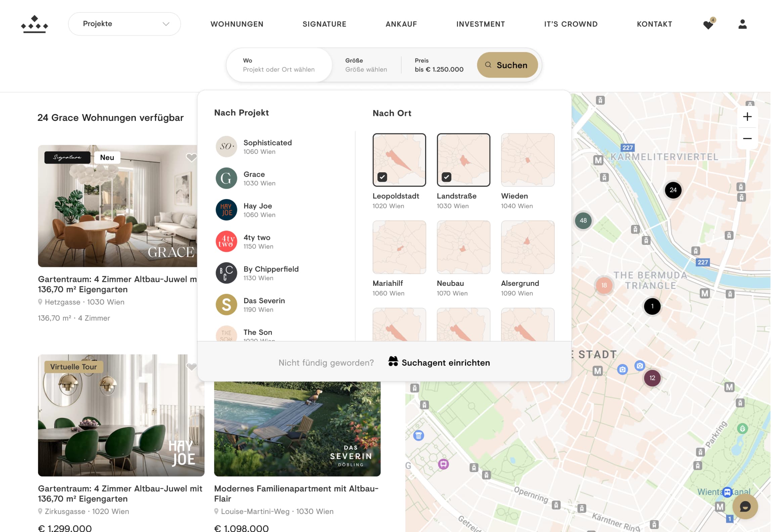Click the crown logo home icon

(35, 24)
